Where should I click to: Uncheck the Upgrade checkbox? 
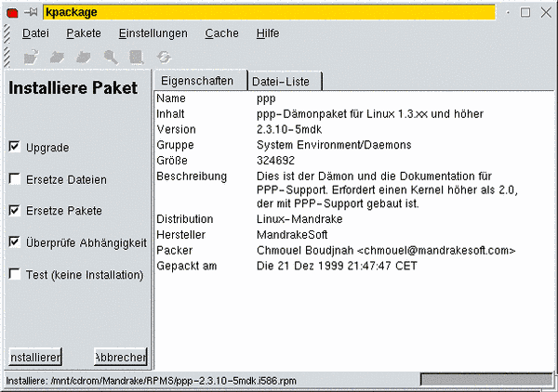14,147
